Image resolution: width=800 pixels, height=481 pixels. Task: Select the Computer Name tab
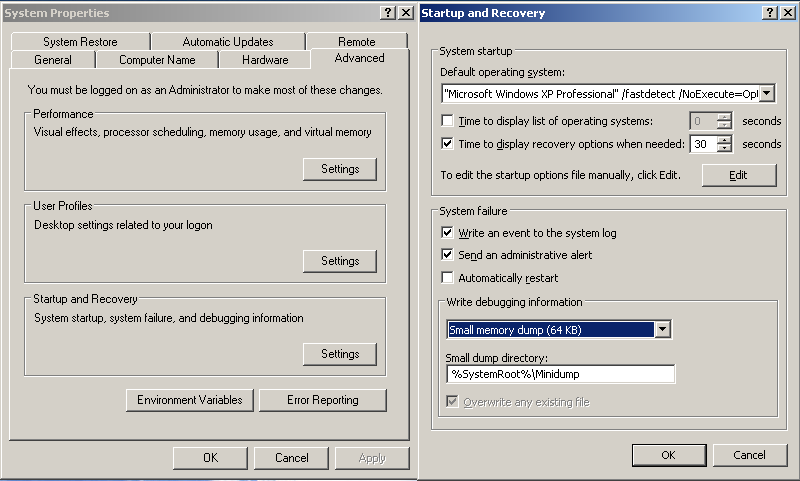pyautogui.click(x=156, y=60)
